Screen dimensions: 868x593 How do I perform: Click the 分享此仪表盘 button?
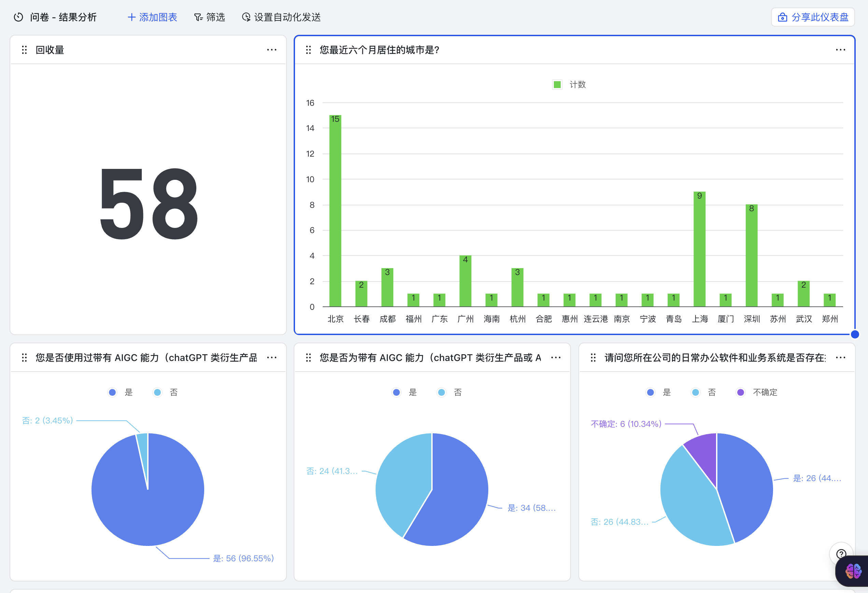(x=813, y=17)
